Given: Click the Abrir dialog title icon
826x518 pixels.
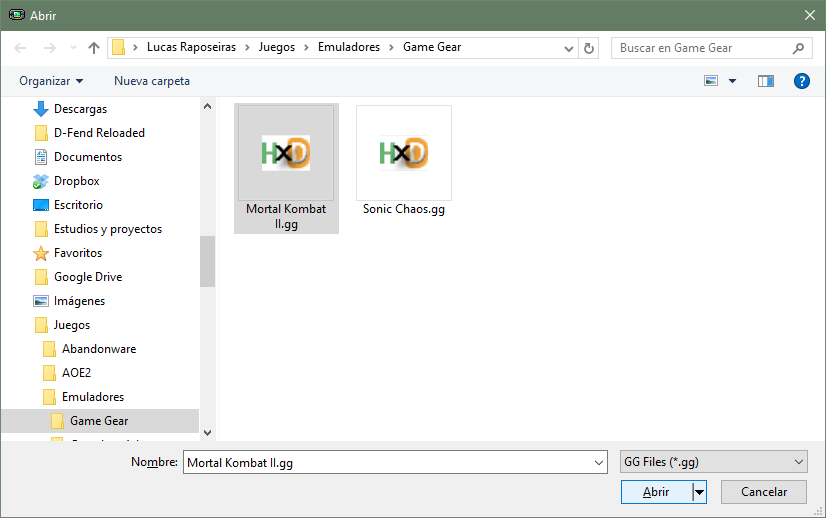Looking at the screenshot, I should pos(16,15).
